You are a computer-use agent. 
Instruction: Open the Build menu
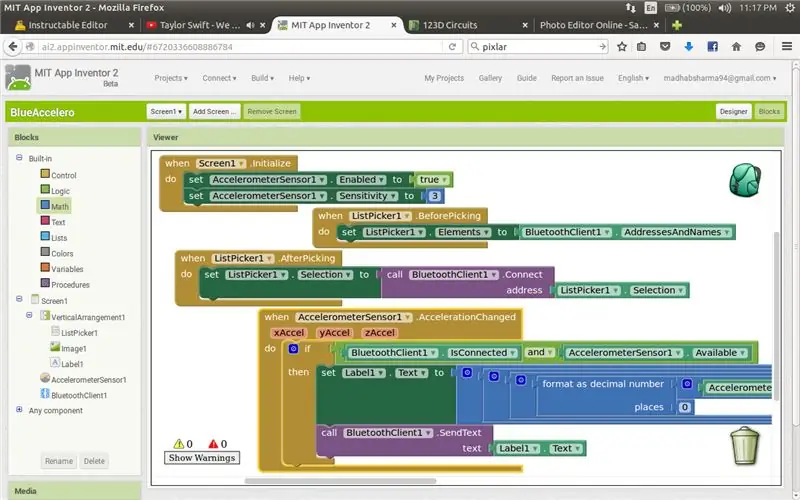point(262,78)
